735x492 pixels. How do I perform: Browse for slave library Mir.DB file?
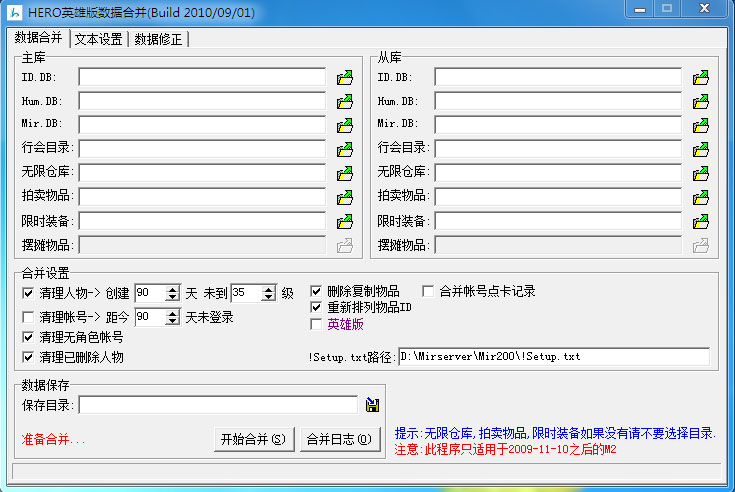(701, 125)
